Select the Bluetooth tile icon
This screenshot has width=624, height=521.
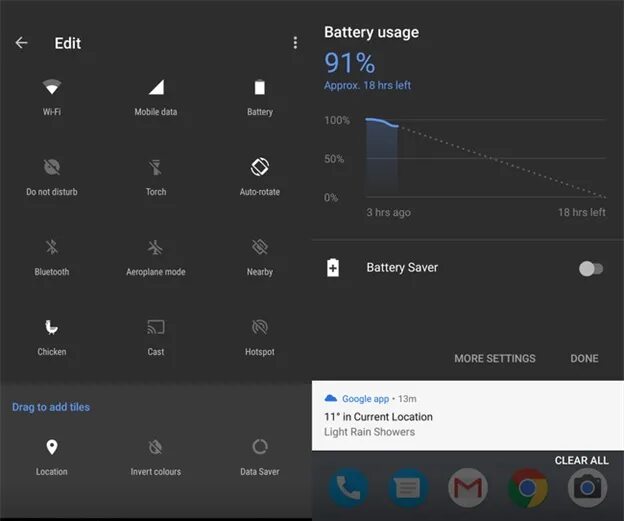[x=52, y=247]
